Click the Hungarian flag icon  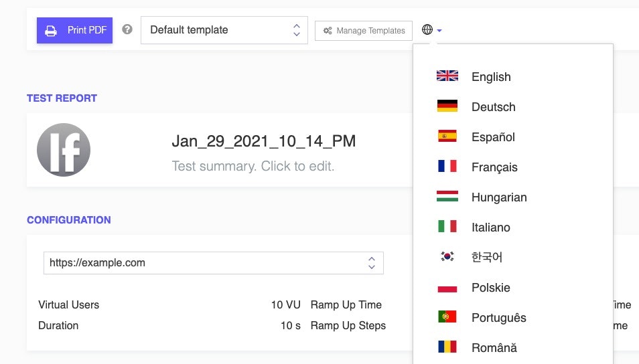[x=447, y=196]
